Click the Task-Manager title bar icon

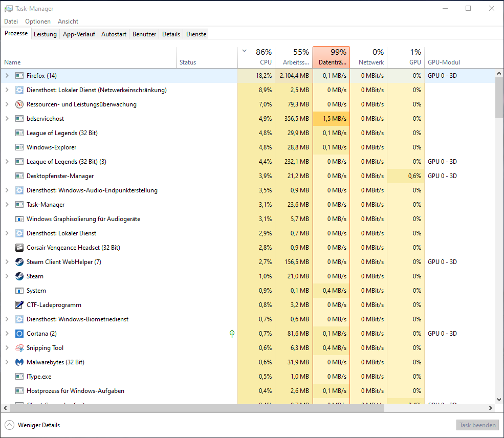point(8,9)
